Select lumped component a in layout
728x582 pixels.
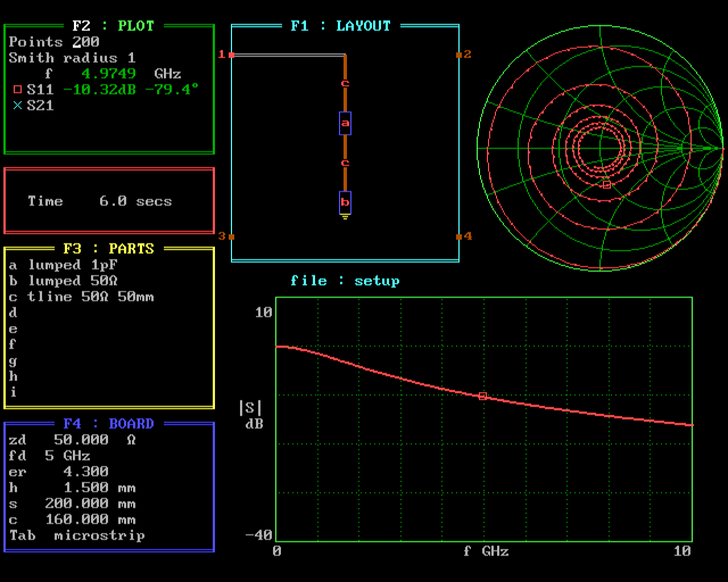coord(345,123)
